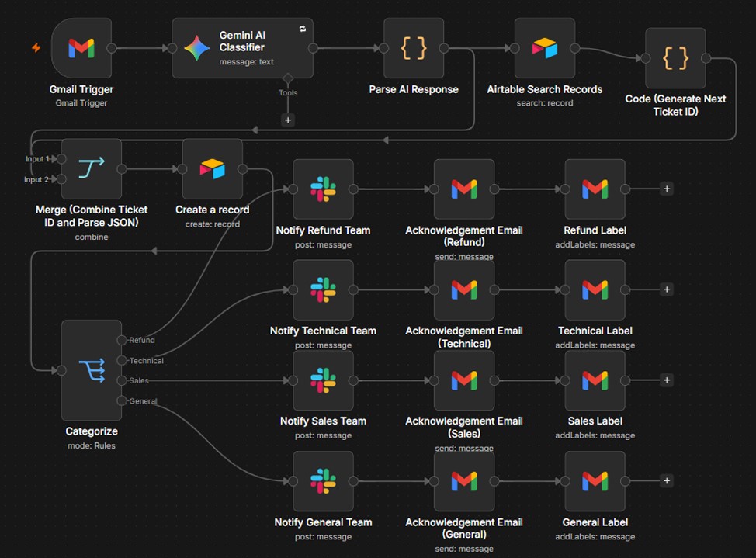The height and width of the screenshot is (558, 756).
Task: Open the Notify General Team Slack node
Action: pos(323,481)
